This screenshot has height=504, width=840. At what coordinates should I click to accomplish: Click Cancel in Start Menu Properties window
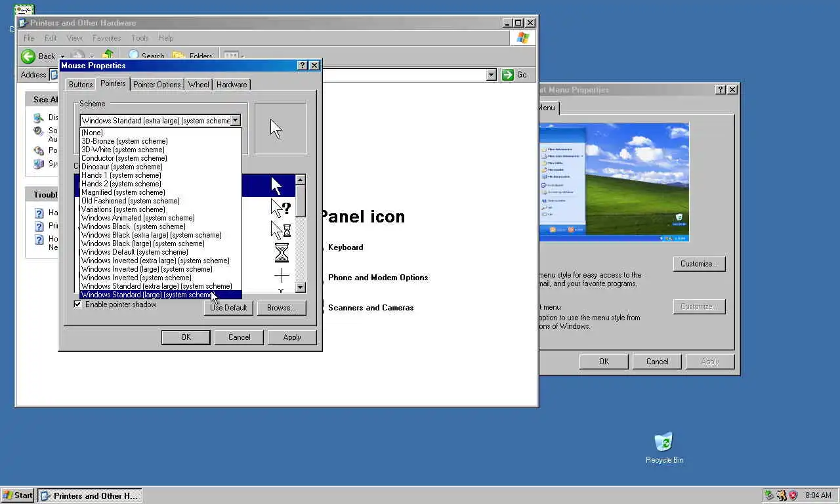click(657, 362)
